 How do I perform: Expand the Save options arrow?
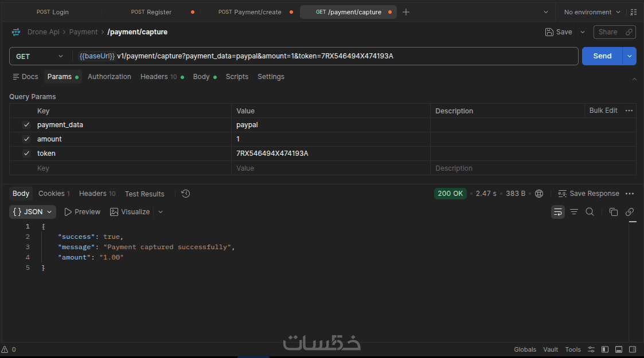[x=583, y=32]
